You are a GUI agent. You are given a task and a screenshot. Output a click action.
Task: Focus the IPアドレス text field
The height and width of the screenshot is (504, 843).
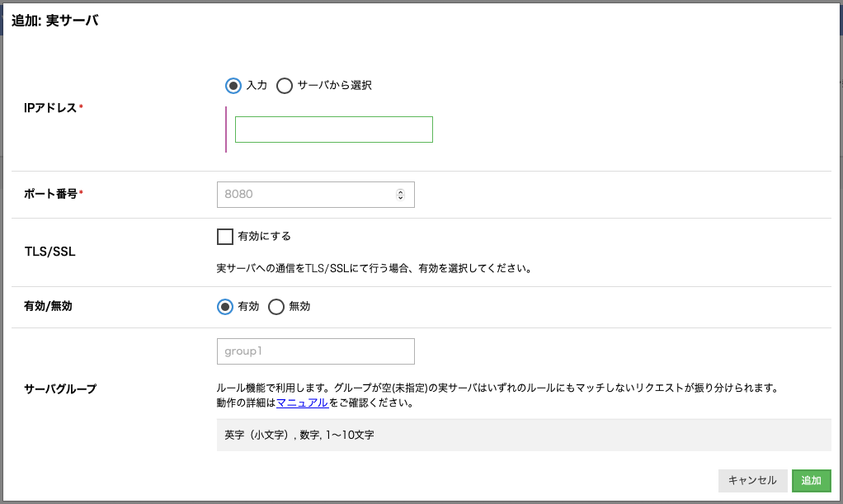point(334,130)
